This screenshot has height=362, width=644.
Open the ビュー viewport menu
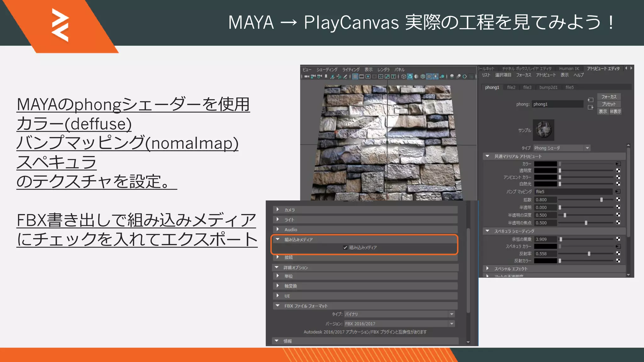coord(307,70)
